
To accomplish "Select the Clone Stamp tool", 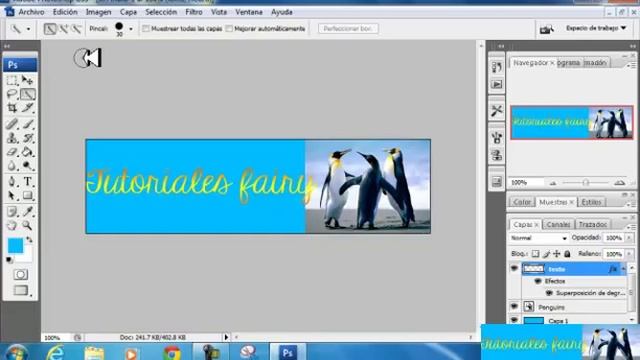I will [x=12, y=138].
